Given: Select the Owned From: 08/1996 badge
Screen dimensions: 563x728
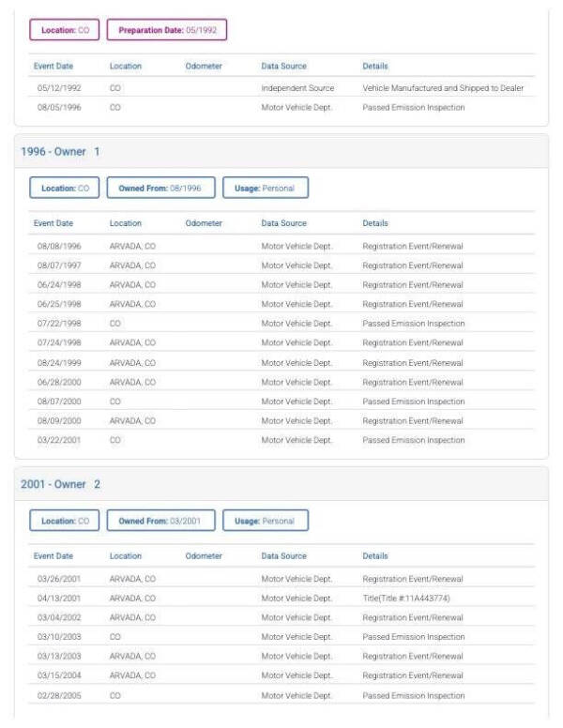Looking at the screenshot, I should pyautogui.click(x=160, y=188).
